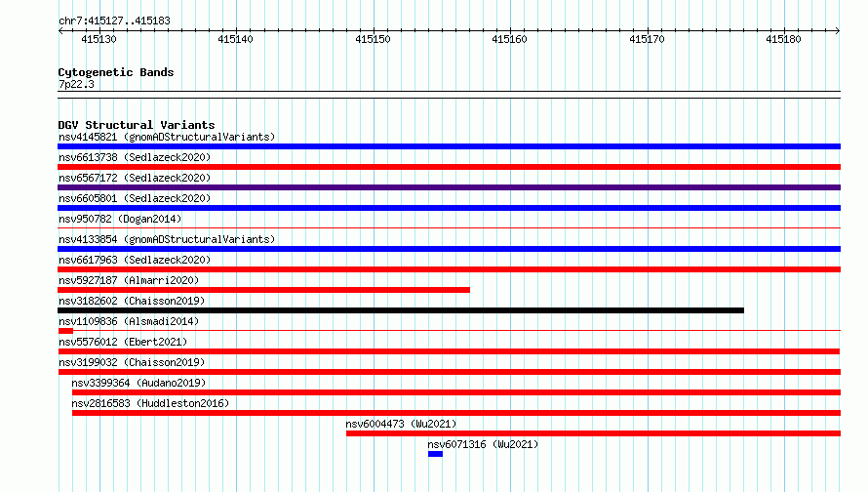868x492 pixels.
Task: Click ruler position 415140
Action: coord(236,39)
